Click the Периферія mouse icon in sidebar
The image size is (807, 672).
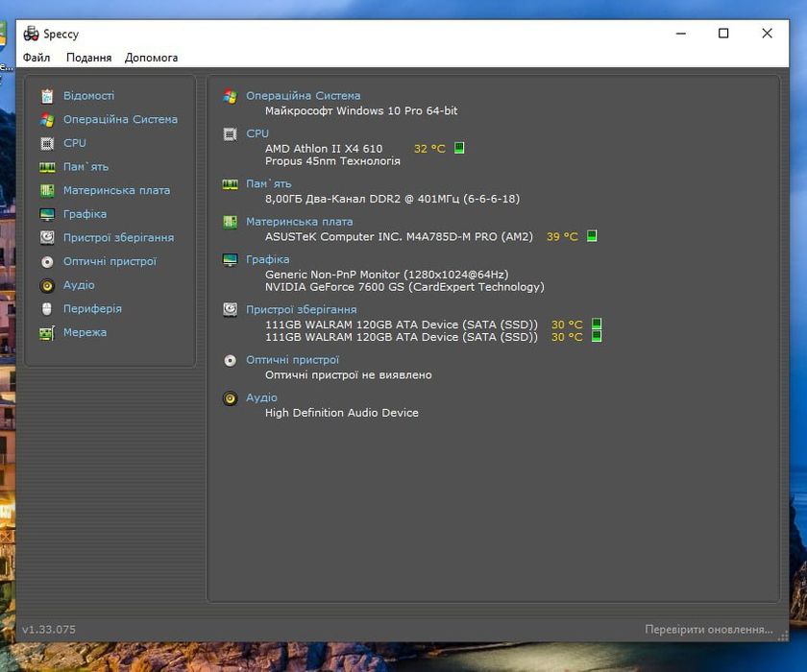click(x=47, y=309)
